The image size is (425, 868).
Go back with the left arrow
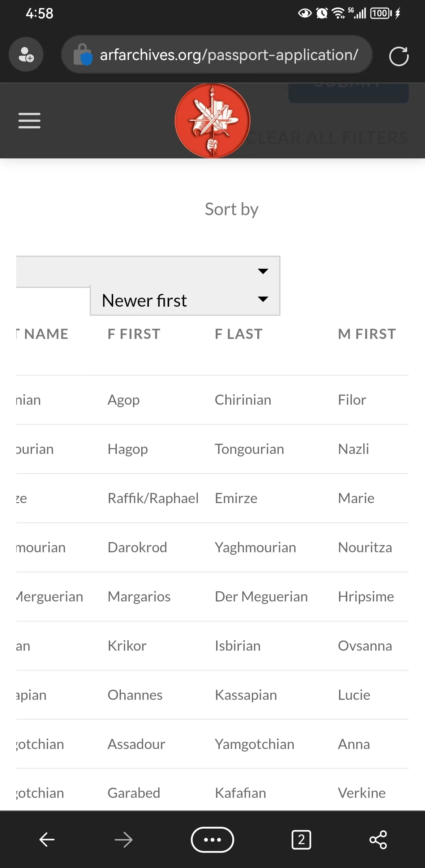(47, 839)
